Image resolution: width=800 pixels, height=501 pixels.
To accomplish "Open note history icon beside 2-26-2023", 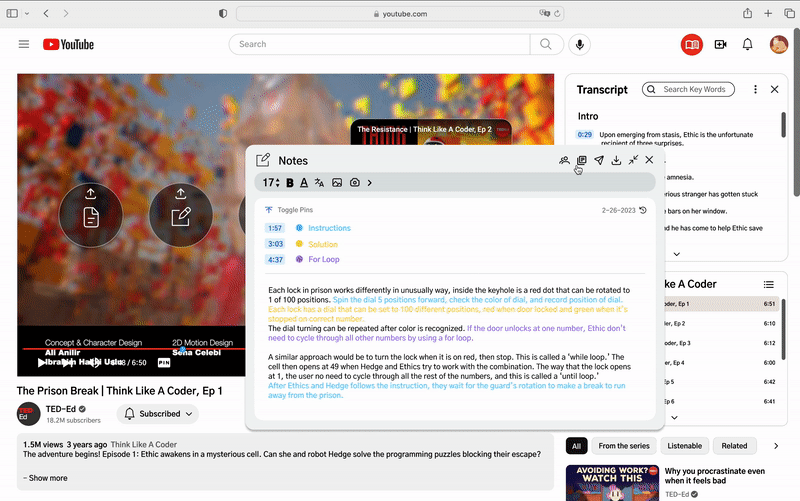I will pos(643,210).
